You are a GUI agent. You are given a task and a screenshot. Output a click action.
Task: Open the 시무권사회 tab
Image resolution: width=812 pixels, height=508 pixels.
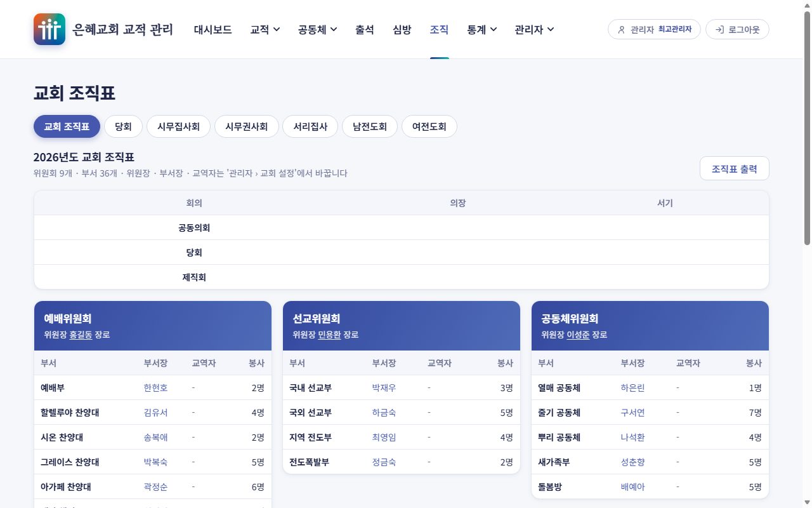coord(246,126)
